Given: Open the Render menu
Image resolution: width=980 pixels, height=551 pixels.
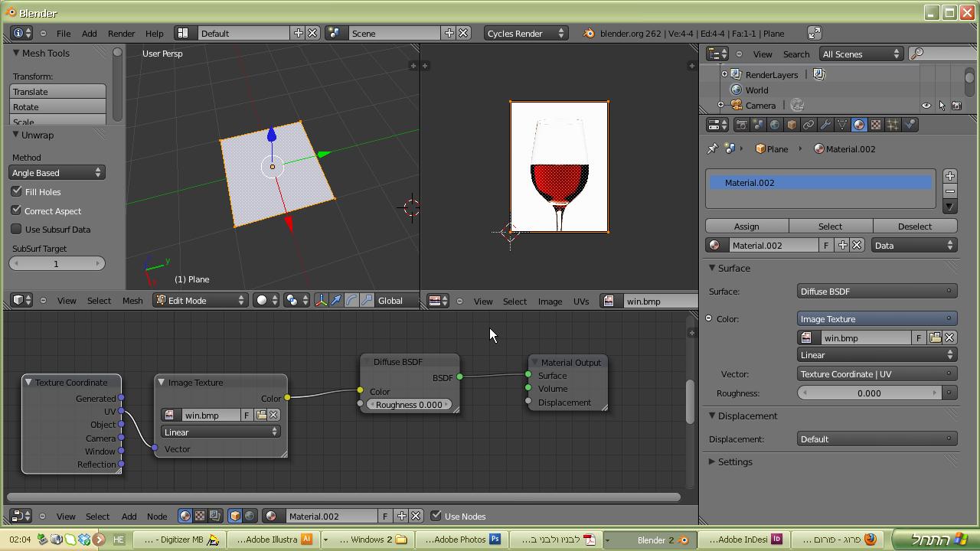Looking at the screenshot, I should pos(121,34).
